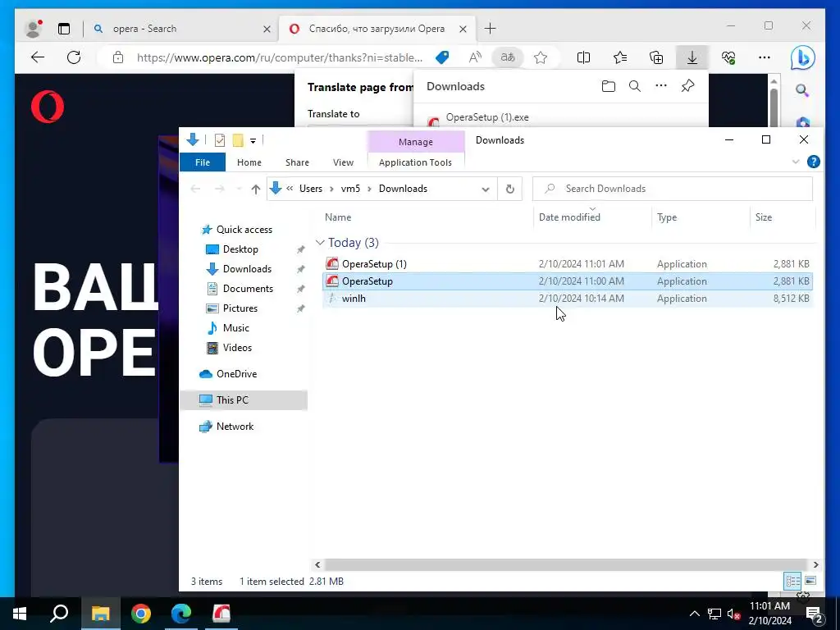
Task: Sort files by Type column
Action: pos(701,217)
